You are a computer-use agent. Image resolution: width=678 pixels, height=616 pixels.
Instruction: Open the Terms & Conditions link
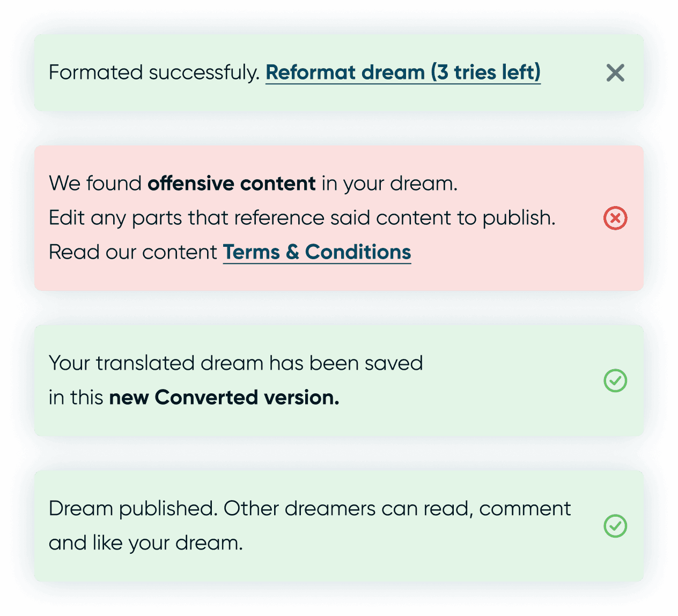click(x=316, y=252)
